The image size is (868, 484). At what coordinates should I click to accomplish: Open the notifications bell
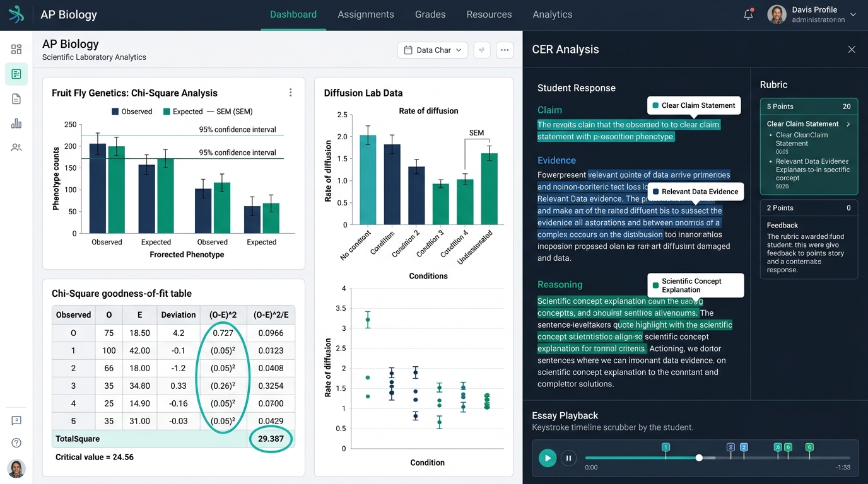pyautogui.click(x=748, y=14)
